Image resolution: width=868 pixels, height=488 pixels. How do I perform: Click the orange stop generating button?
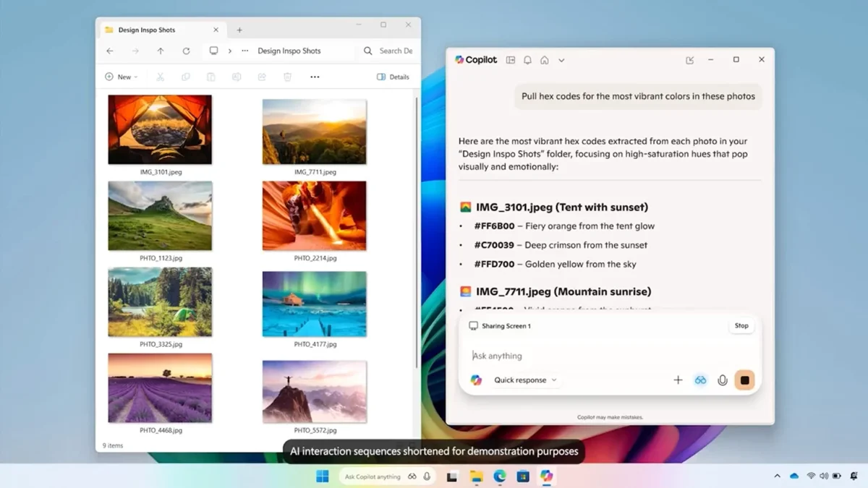744,380
